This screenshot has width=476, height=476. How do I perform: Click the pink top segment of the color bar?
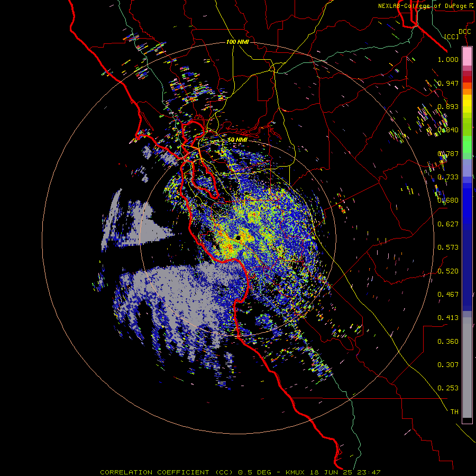coord(467,57)
